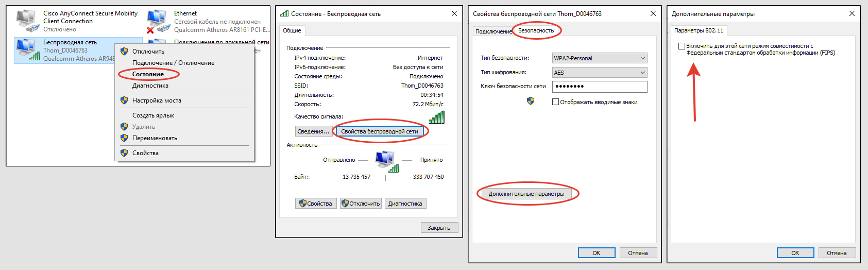Click shield icon beside Отключить menu entry
Viewport: 868px width, 270px height.
click(x=124, y=52)
